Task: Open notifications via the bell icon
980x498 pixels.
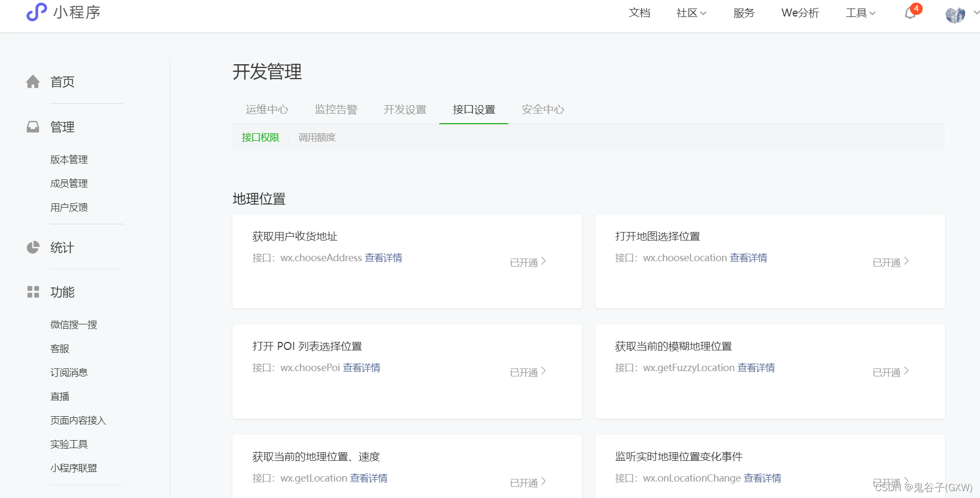Action: [909, 13]
